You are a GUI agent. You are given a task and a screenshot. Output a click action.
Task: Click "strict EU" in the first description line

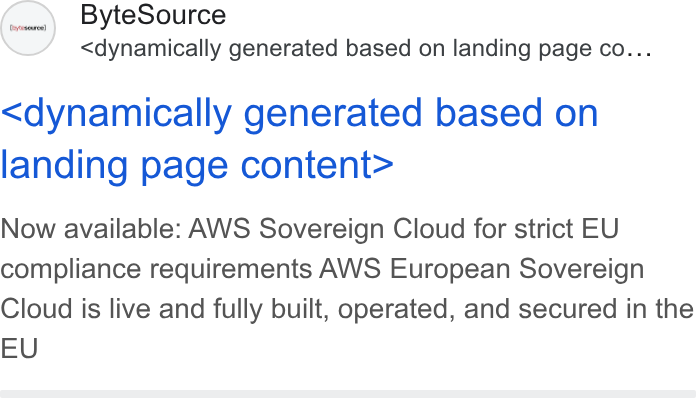coord(566,229)
